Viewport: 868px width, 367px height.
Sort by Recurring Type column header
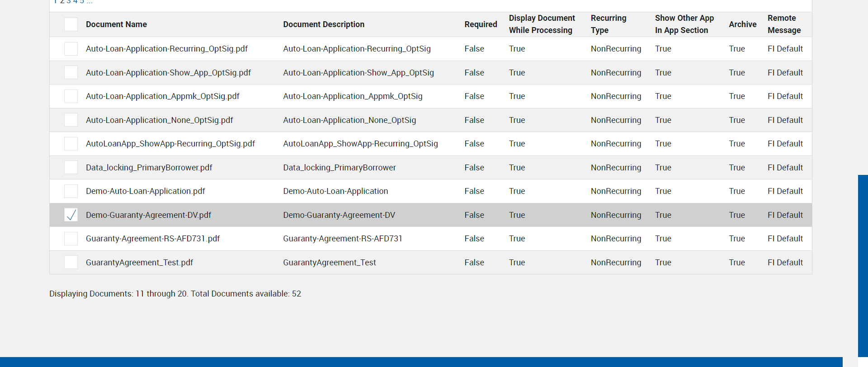point(609,24)
